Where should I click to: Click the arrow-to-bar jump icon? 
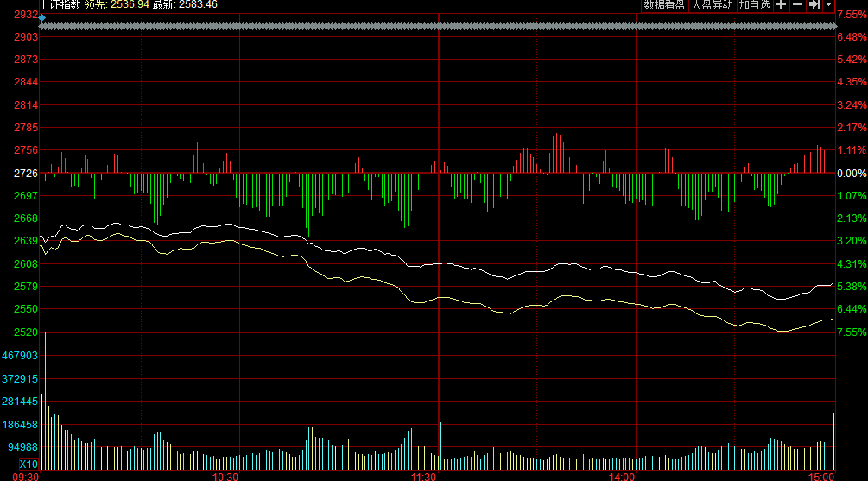pyautogui.click(x=814, y=4)
